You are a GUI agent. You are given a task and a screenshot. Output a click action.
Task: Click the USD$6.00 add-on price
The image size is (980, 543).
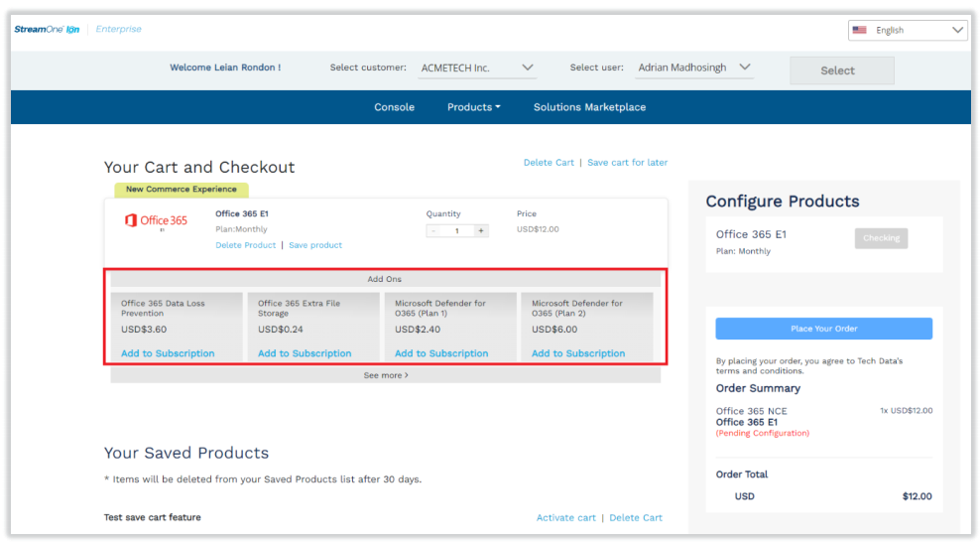tap(554, 330)
